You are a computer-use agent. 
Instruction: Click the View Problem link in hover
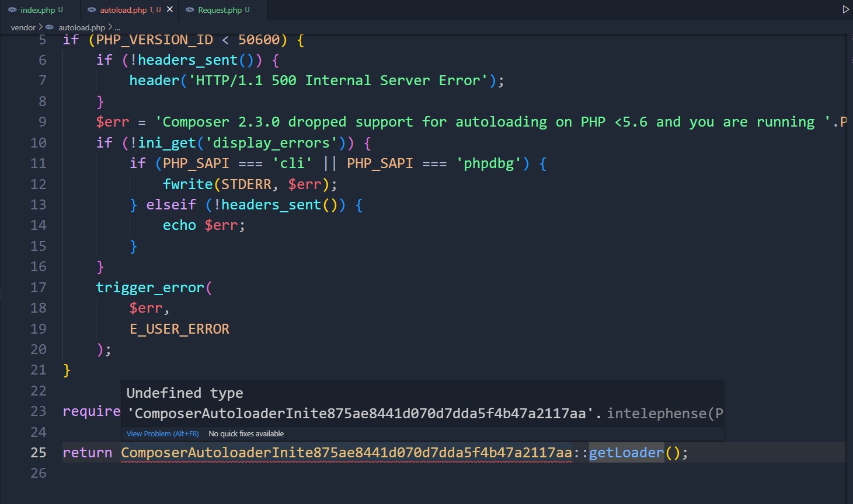163,434
